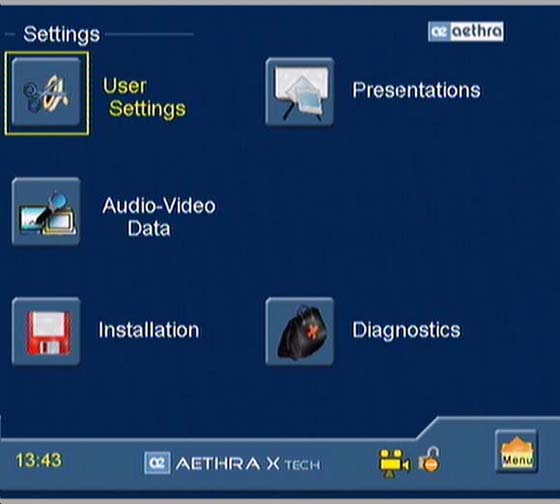Select the User Settings text label

[x=144, y=97]
